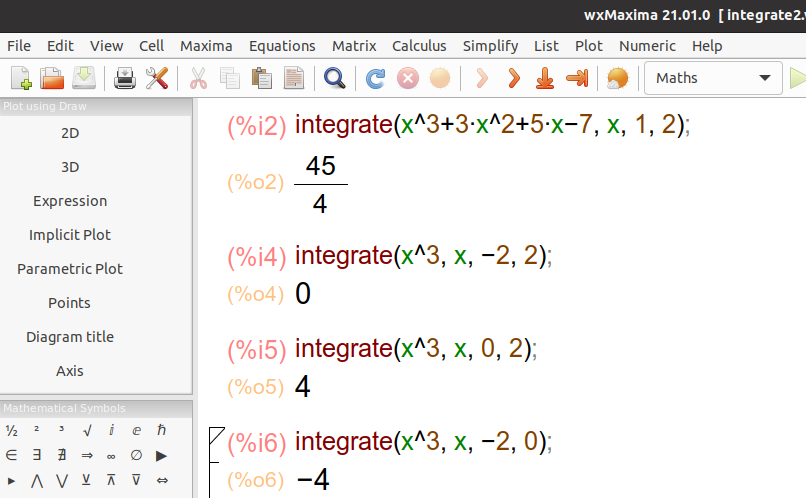Open the Numeric menu
This screenshot has height=498, width=806.
point(647,46)
